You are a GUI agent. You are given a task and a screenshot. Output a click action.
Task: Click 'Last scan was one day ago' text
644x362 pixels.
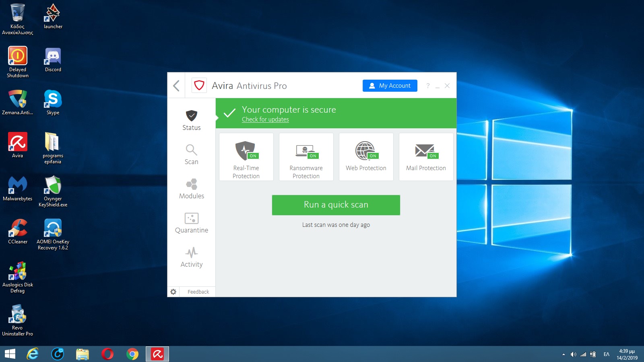[x=336, y=225]
